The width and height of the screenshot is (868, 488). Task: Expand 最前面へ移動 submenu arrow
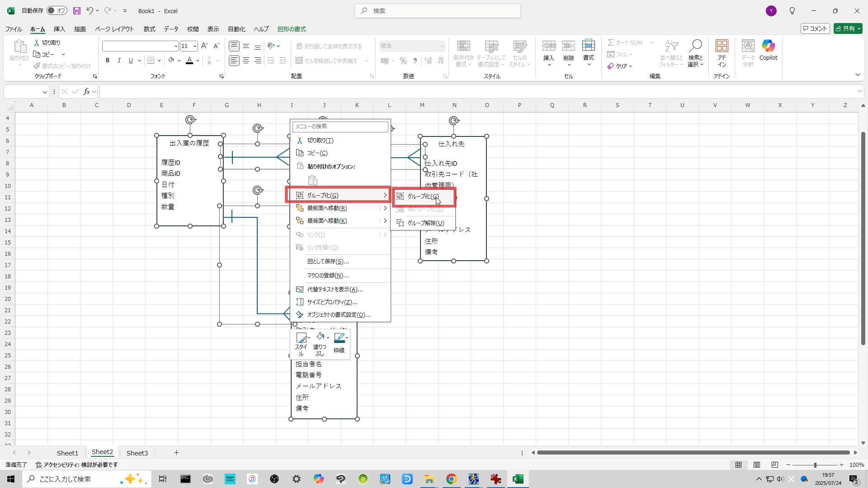[385, 208]
